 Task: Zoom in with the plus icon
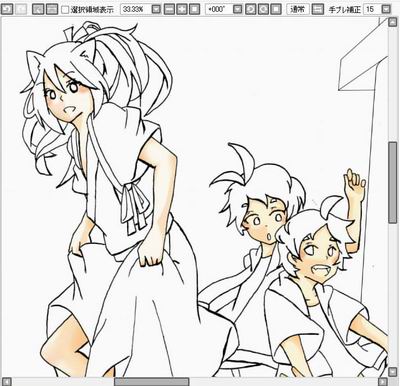(182, 9)
